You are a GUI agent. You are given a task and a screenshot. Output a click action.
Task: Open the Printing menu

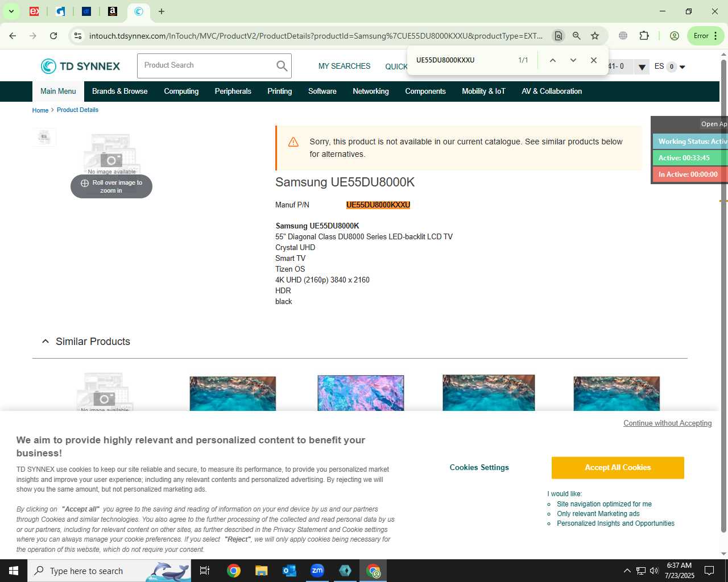coord(280,92)
